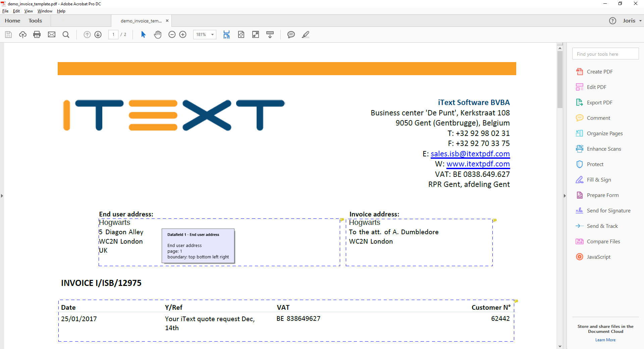Screen dimensions: 644x349
Task: Open the Joris account menu
Action: (631, 20)
